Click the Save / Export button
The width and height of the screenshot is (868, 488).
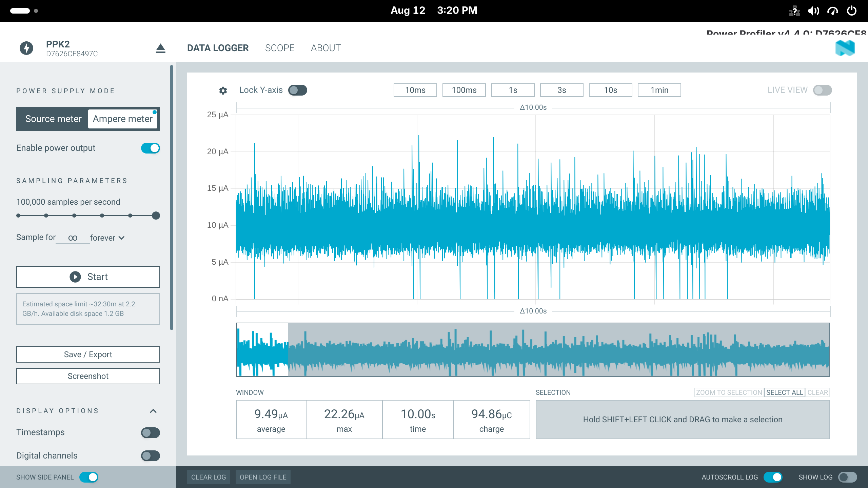point(88,354)
